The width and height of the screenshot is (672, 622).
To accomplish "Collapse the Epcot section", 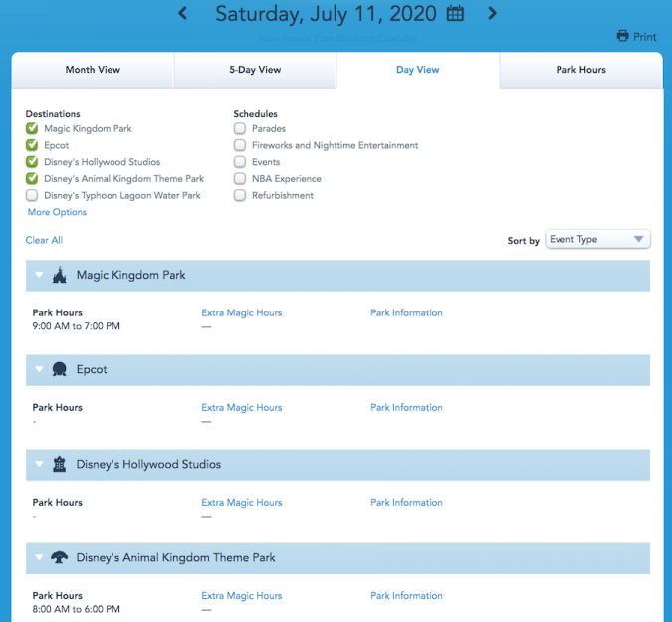I will [x=39, y=369].
